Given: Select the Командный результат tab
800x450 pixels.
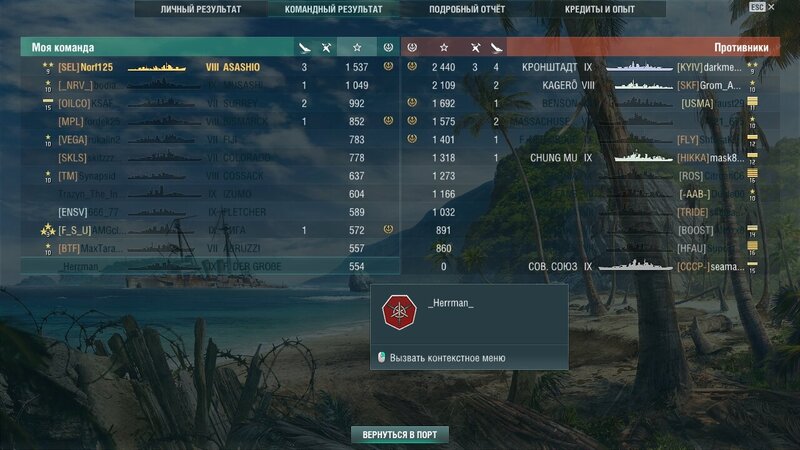Looking at the screenshot, I should (x=334, y=9).
